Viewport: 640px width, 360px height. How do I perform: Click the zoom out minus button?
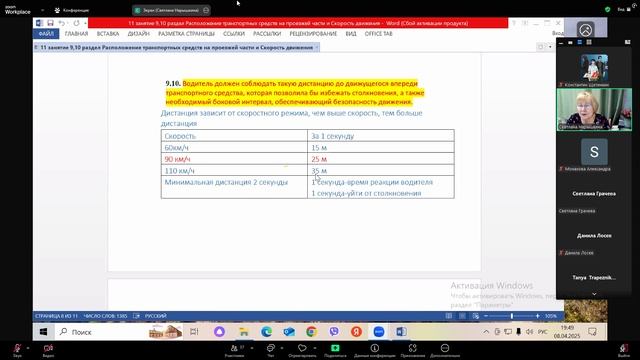tap(486, 316)
